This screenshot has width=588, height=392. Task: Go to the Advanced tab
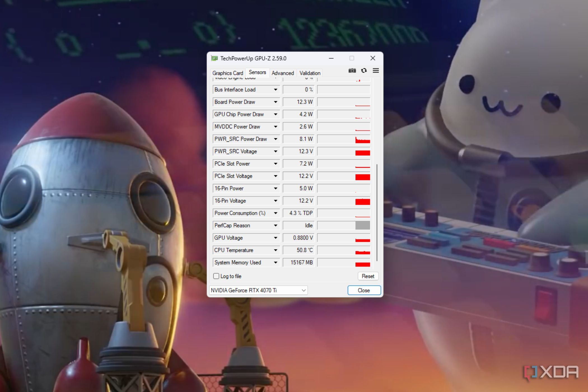(283, 73)
